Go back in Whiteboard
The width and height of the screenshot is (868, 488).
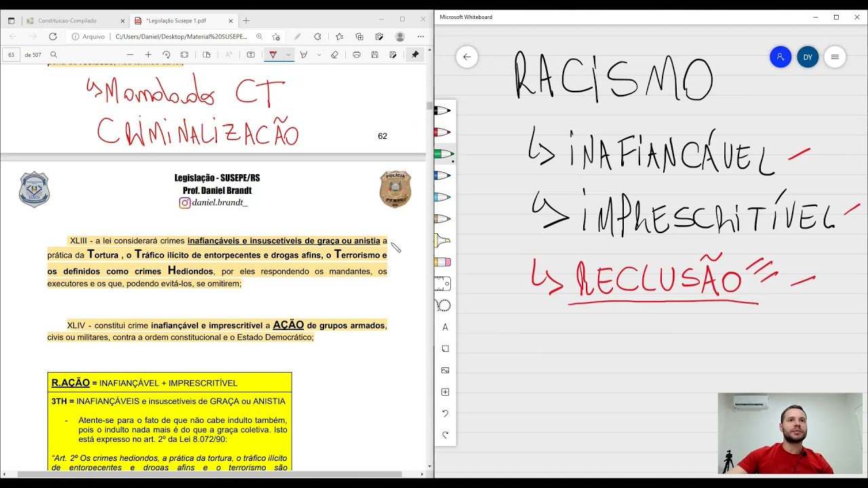pyautogui.click(x=467, y=57)
